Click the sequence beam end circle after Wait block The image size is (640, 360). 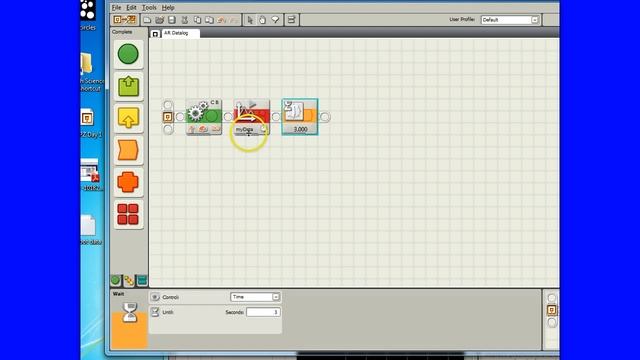click(x=325, y=117)
